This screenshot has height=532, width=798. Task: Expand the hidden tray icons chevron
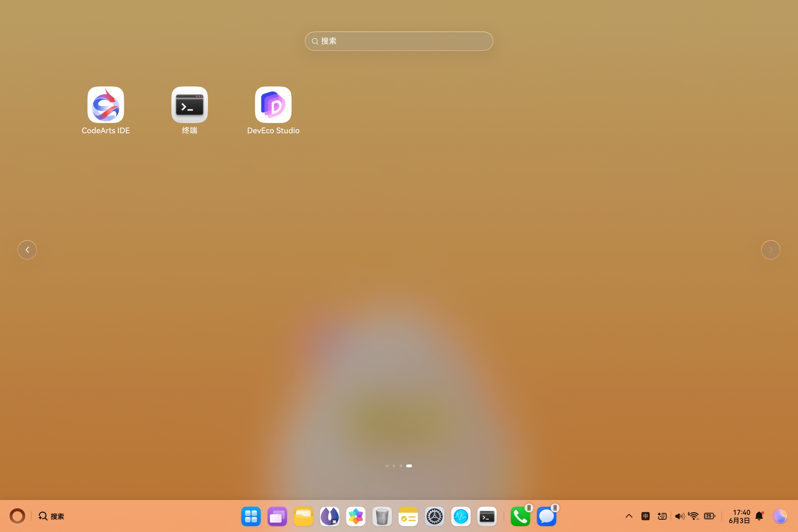[x=629, y=516]
